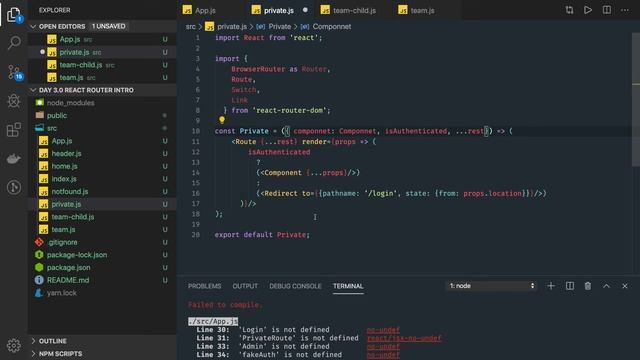The width and height of the screenshot is (640, 360).
Task: Open the Run and Debug view
Action: coord(14,101)
